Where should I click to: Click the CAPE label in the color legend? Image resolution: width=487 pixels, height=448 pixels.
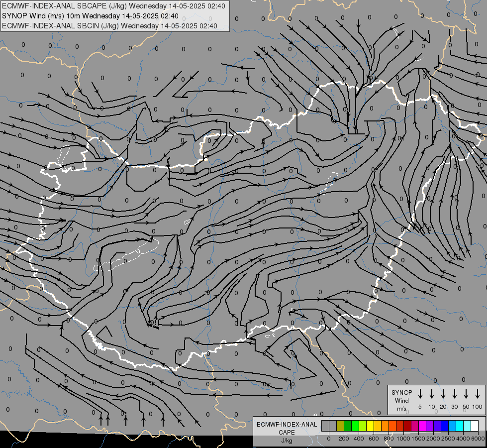287,433
